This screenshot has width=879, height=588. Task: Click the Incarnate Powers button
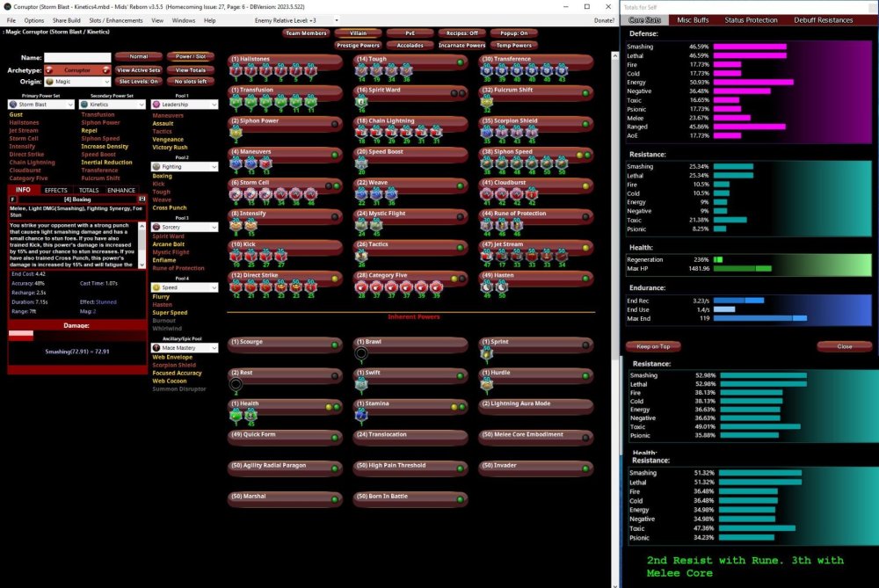coord(462,45)
